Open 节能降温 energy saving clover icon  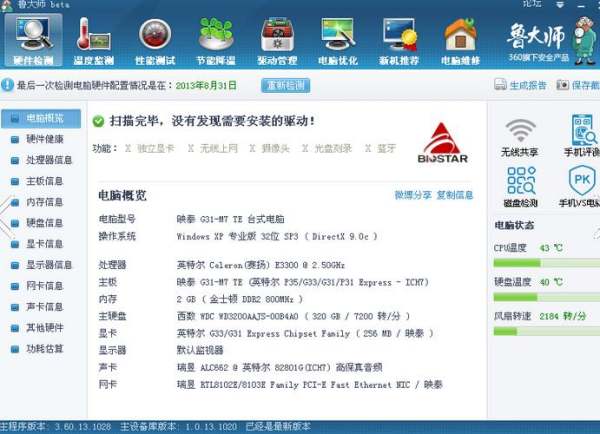click(216, 40)
